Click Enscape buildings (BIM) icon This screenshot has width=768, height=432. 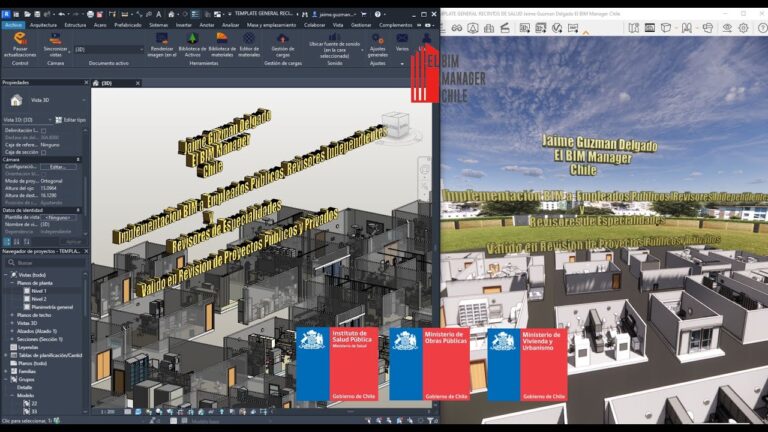489,28
